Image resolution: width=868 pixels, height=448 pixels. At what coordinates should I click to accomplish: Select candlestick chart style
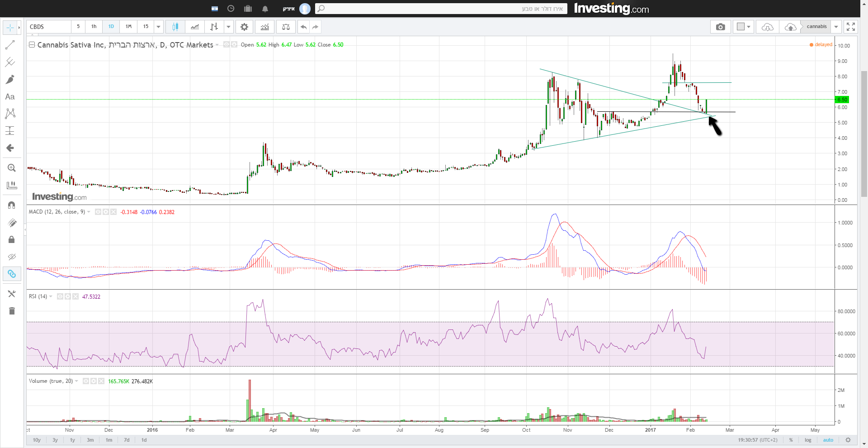175,27
